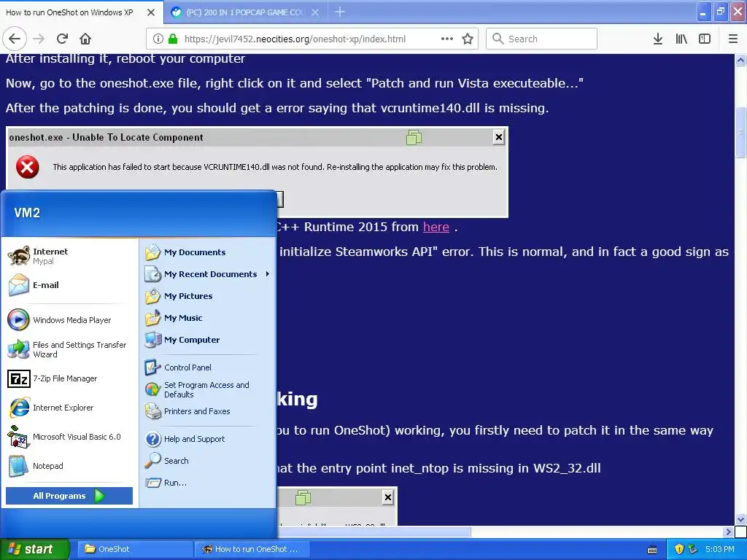Open My Documents folder
The width and height of the screenshot is (747, 560).
click(x=207, y=252)
